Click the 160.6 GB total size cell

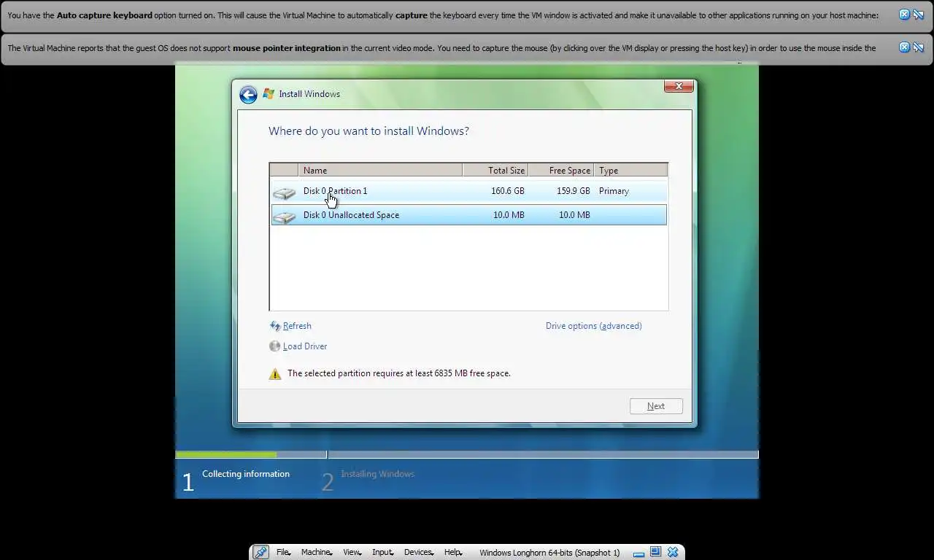point(507,191)
